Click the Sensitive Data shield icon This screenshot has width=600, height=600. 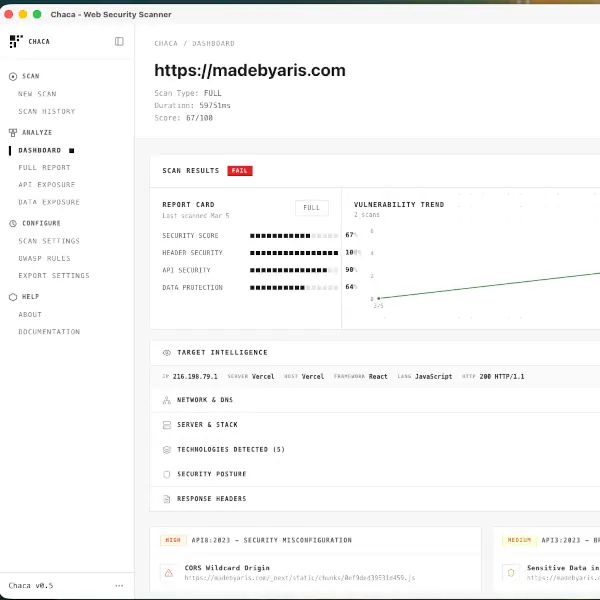(x=510, y=573)
